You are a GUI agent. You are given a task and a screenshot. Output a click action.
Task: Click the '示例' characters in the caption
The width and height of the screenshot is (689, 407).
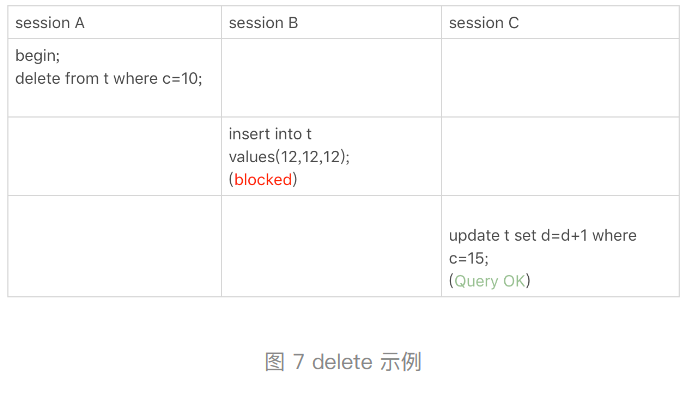click(400, 362)
